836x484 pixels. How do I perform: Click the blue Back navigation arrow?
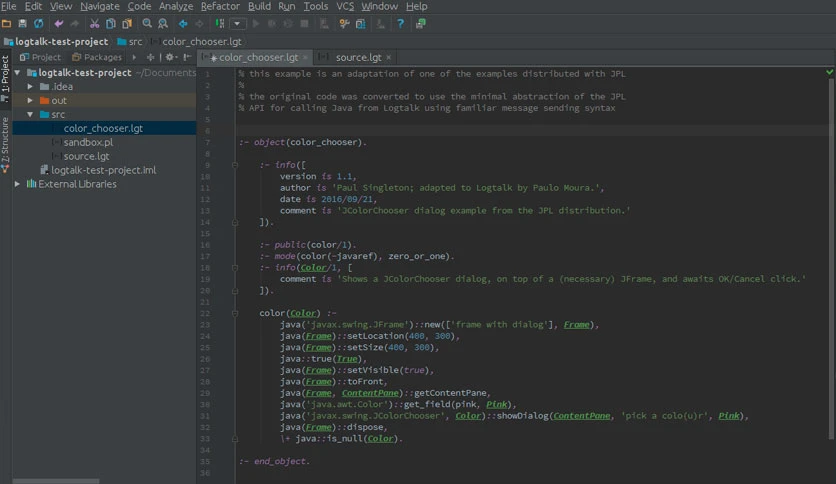click(x=183, y=23)
